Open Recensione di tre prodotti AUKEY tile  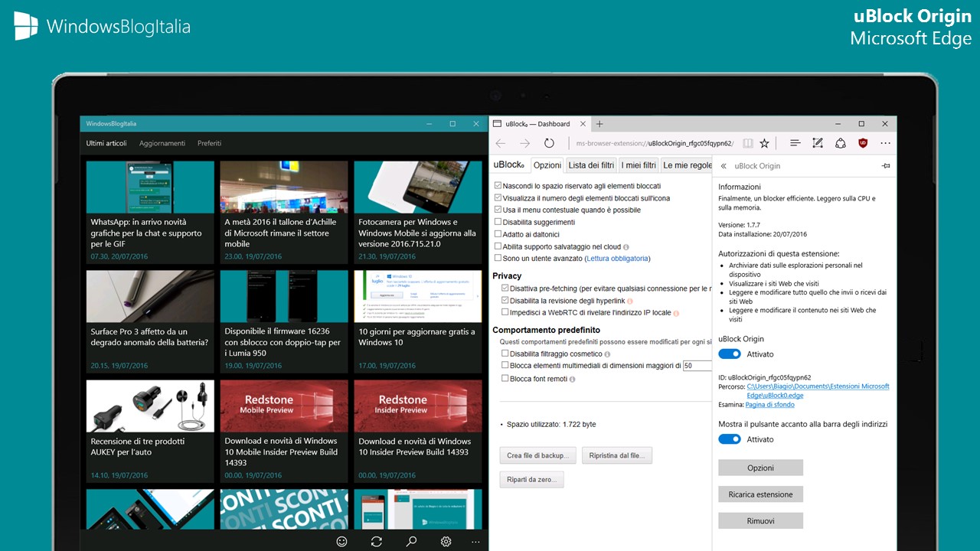point(150,431)
